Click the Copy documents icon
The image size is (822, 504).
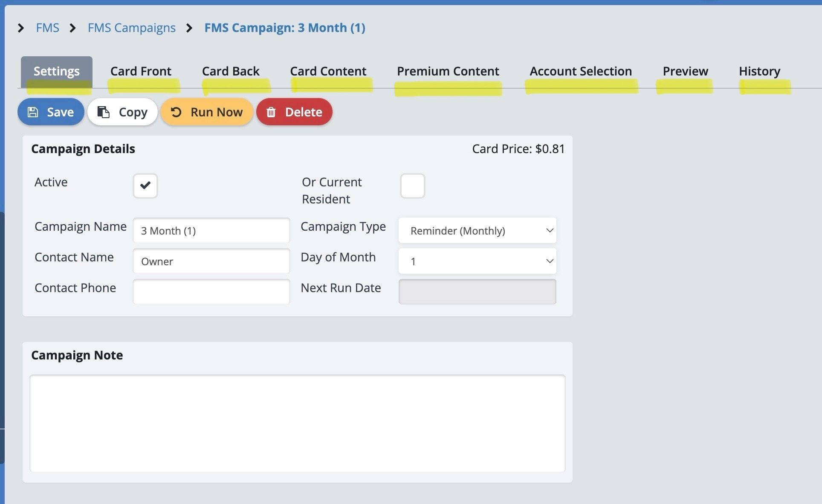point(103,112)
